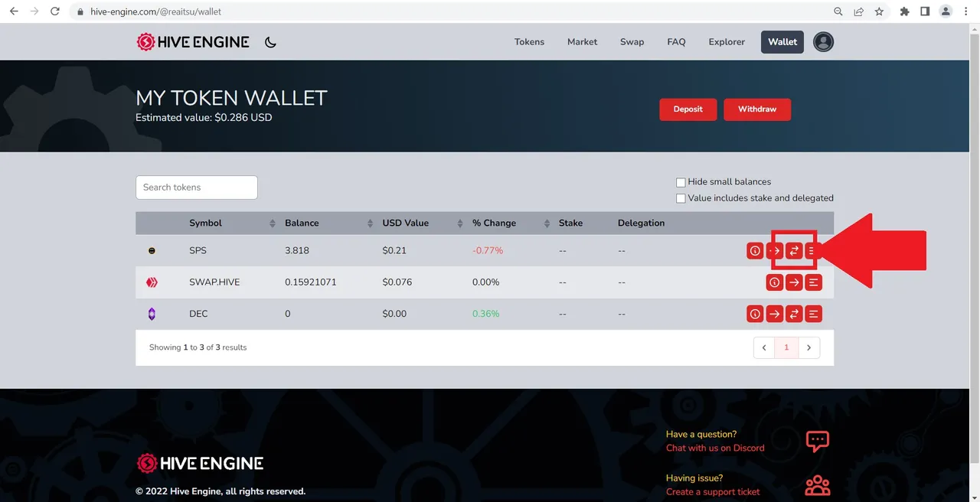
Task: Click the 0.36% change value
Action: point(485,314)
